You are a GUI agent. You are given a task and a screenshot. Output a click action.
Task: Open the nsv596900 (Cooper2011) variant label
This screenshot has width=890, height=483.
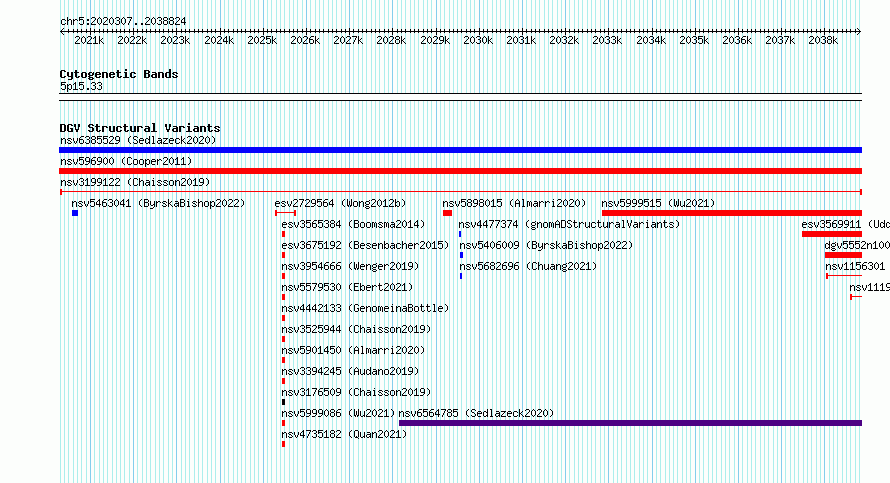pyautogui.click(x=126, y=161)
